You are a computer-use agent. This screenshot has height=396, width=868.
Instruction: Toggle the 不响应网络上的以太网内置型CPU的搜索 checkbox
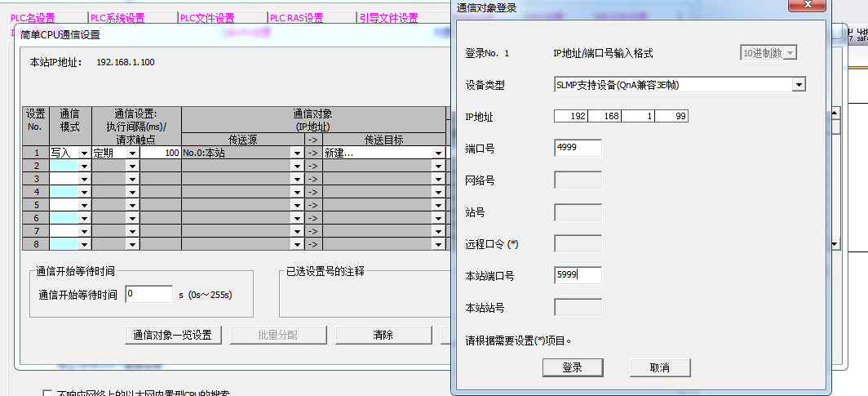48,393
